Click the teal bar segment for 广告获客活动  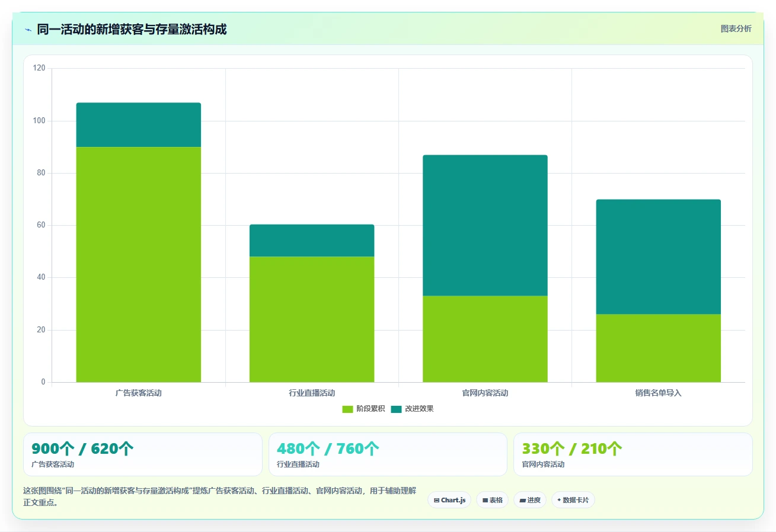(139, 125)
